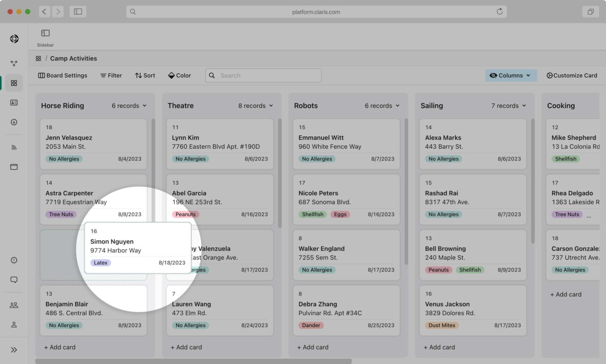Click Camp Activities in the breadcrumb
606x364 pixels.
73,58
